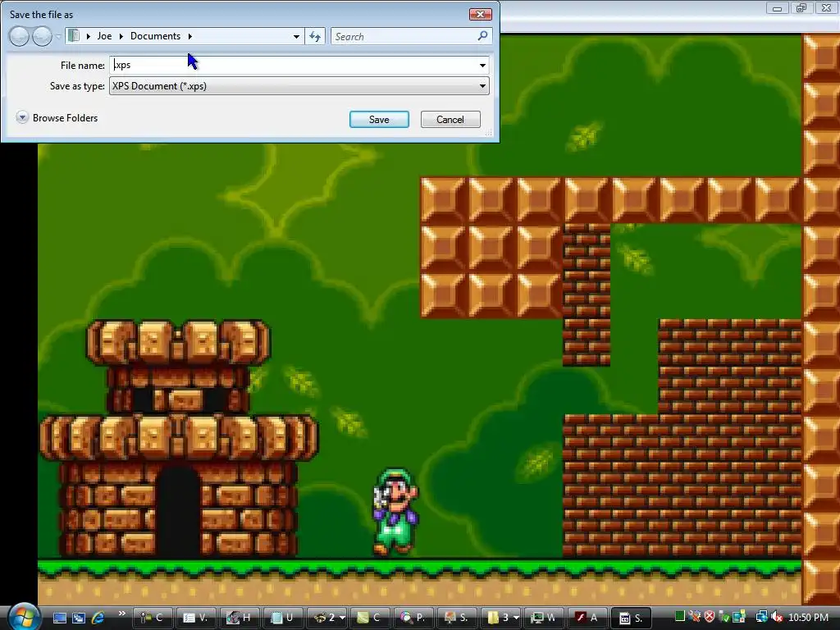
Task: Launch Internet Explorer from quick launch
Action: click(98, 618)
